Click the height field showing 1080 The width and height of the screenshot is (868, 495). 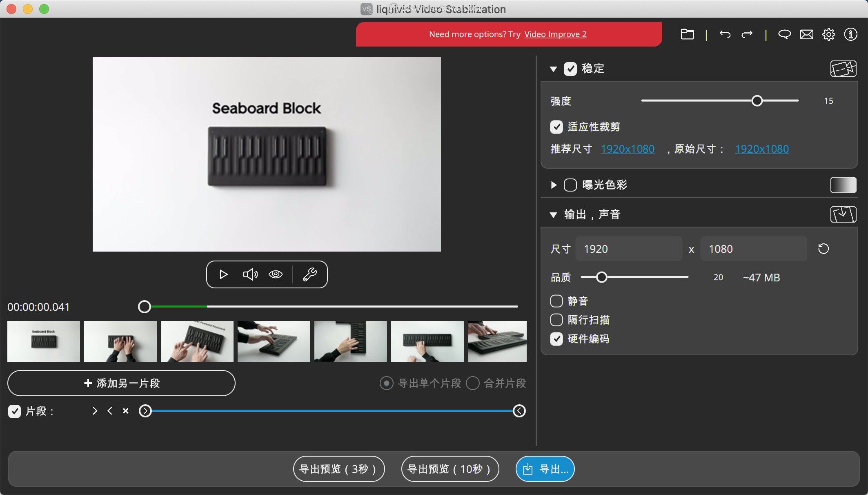pos(754,249)
